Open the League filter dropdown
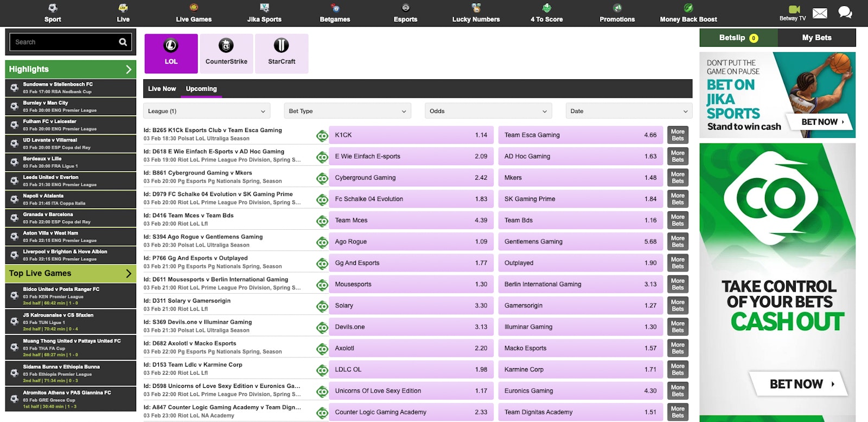This screenshot has width=868, height=422. point(206,111)
